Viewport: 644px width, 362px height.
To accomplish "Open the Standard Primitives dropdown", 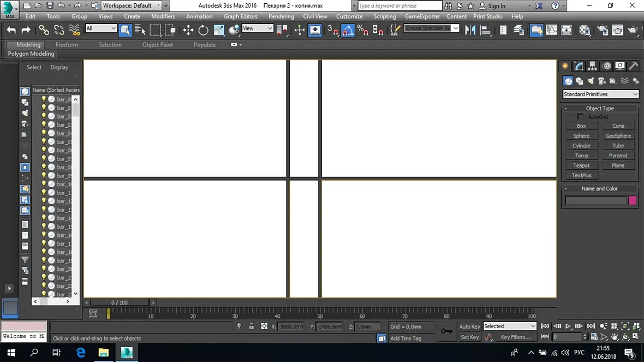I will 600,94.
